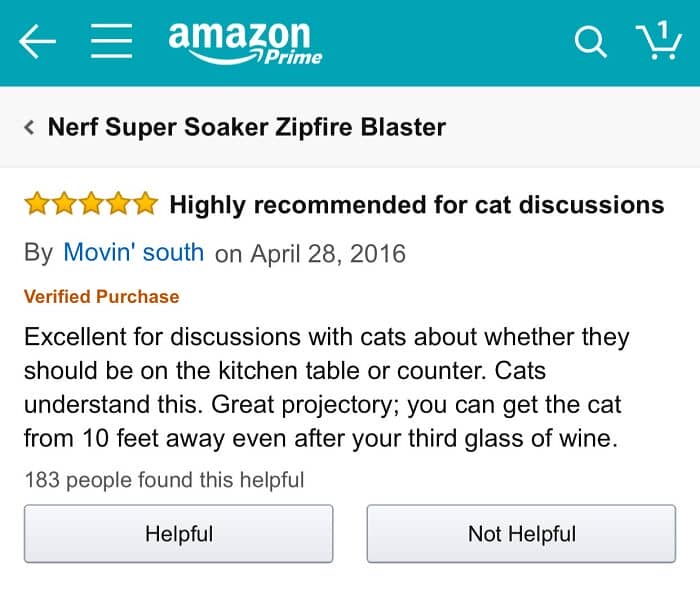Open reviewer profile Movin' south

pos(133,252)
